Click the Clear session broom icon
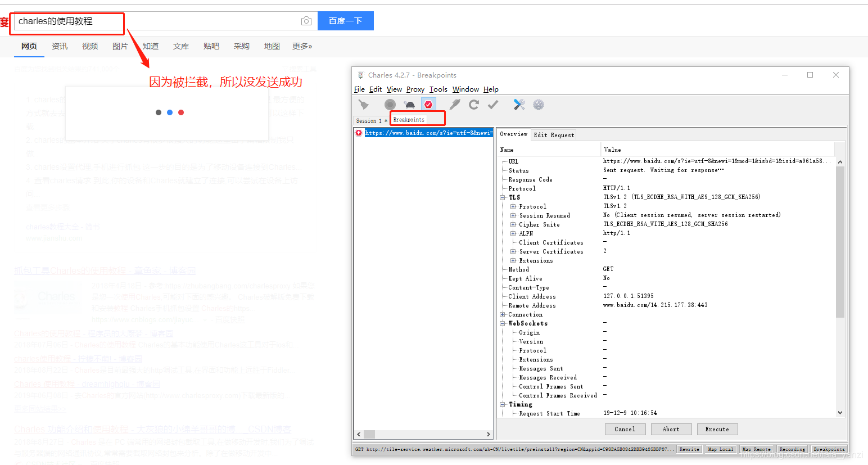 click(x=364, y=105)
